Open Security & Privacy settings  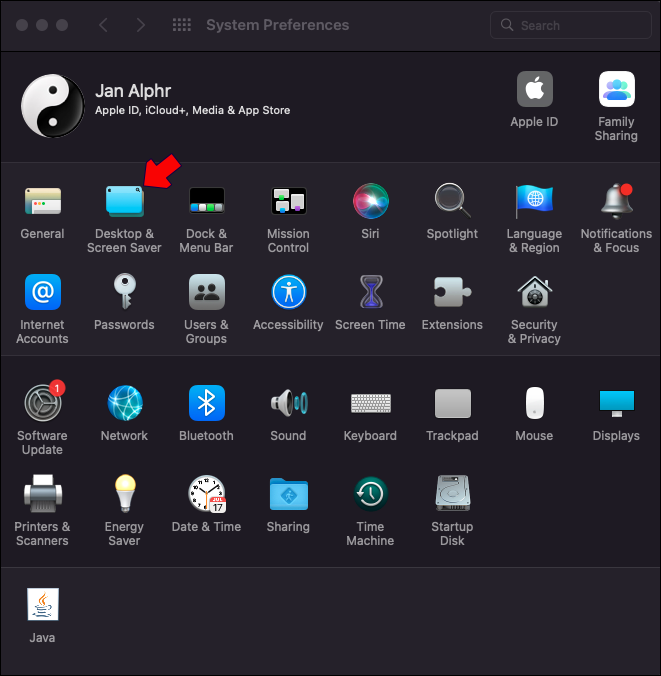point(535,292)
